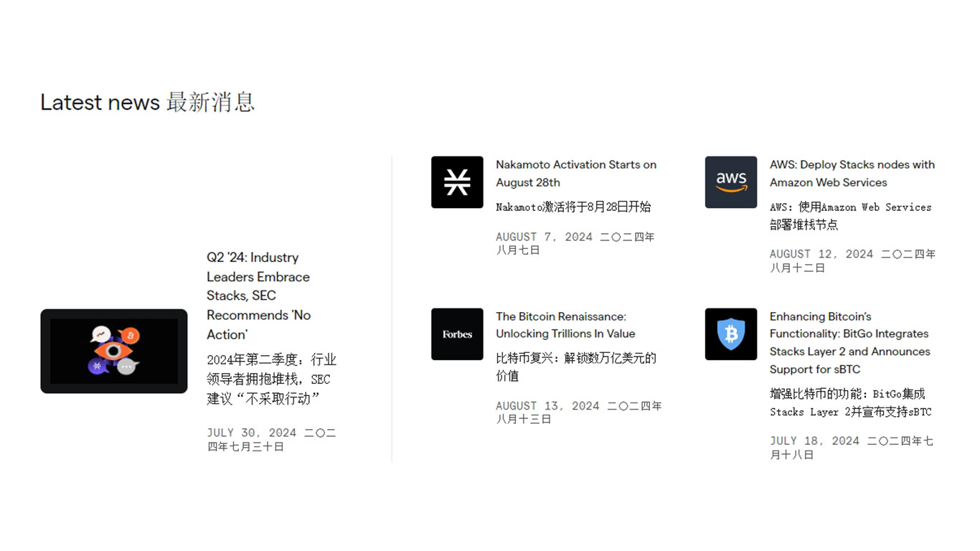Screen dimensions: 980x551
Task: Click the AWS logo icon
Action: pyautogui.click(x=730, y=182)
